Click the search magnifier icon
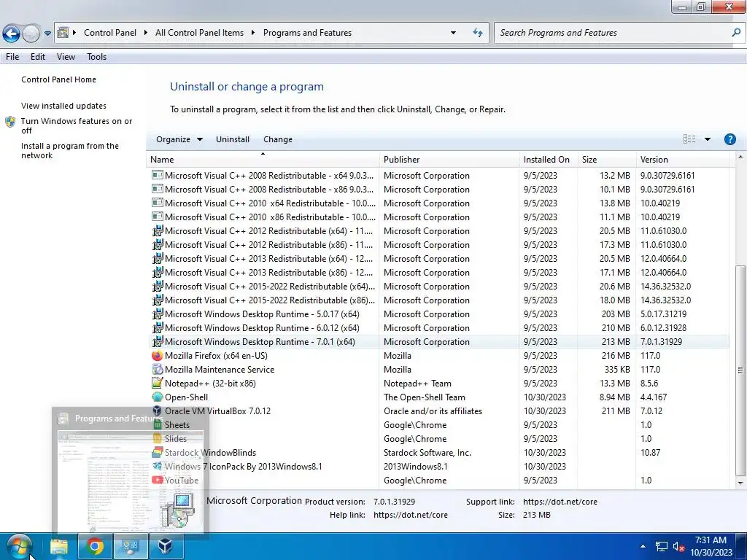Screen dimensions: 747x560 (x=736, y=33)
